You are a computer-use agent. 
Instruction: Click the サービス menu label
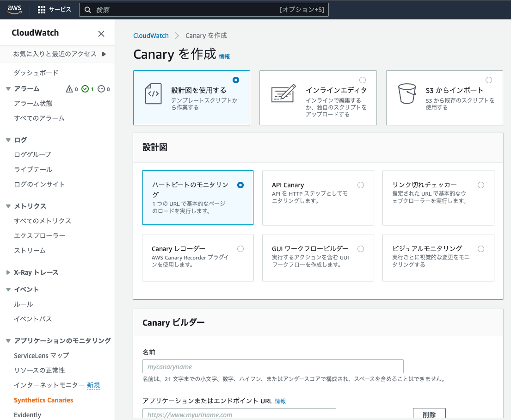click(x=60, y=9)
